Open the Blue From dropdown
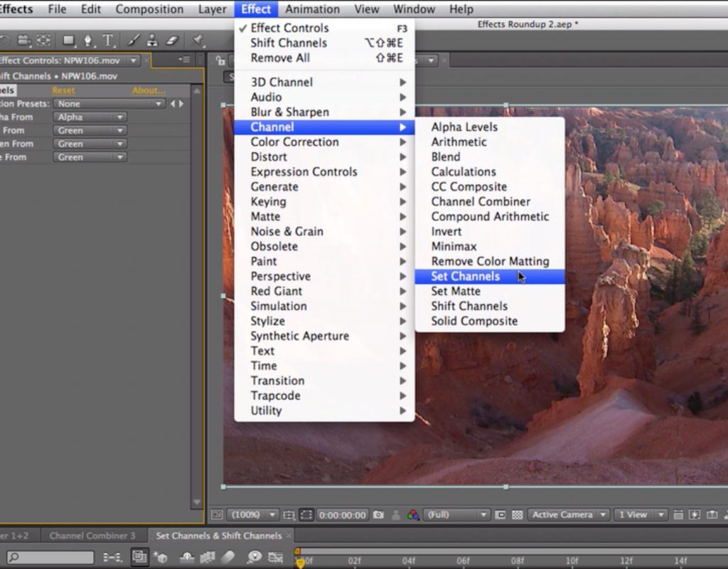Viewport: 728px width, 569px height. [x=90, y=157]
